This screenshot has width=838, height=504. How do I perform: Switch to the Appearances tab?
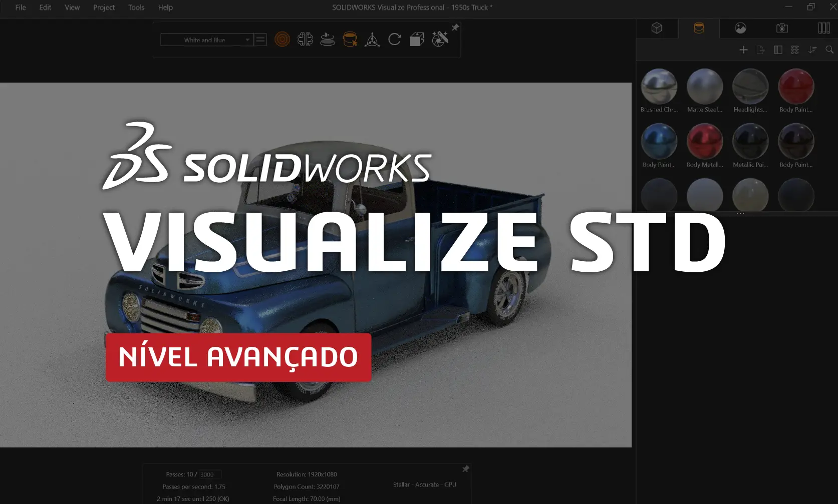[699, 28]
